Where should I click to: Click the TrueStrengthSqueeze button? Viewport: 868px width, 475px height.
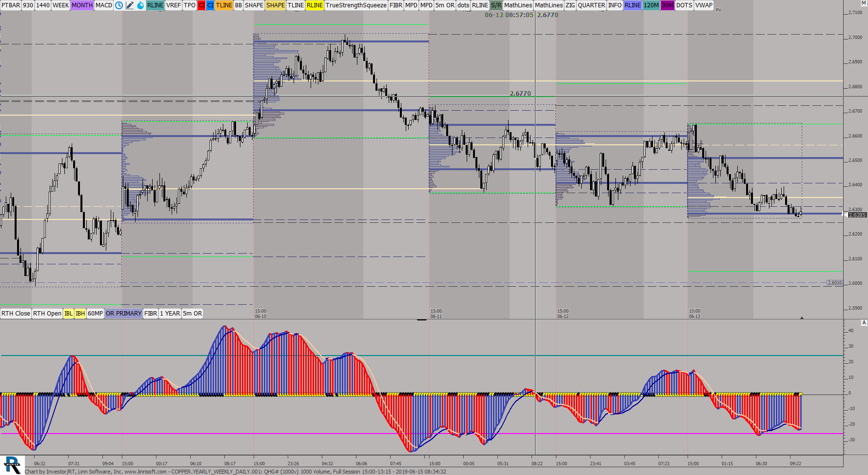click(x=356, y=5)
